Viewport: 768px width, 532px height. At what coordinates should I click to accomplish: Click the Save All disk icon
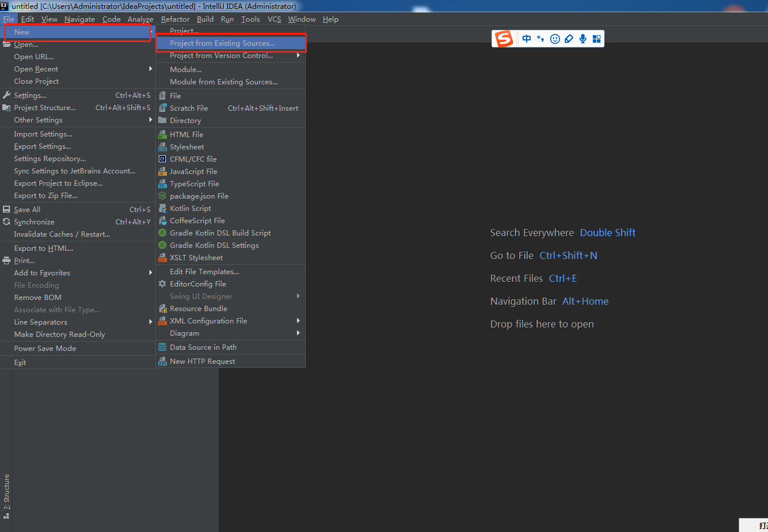7,210
